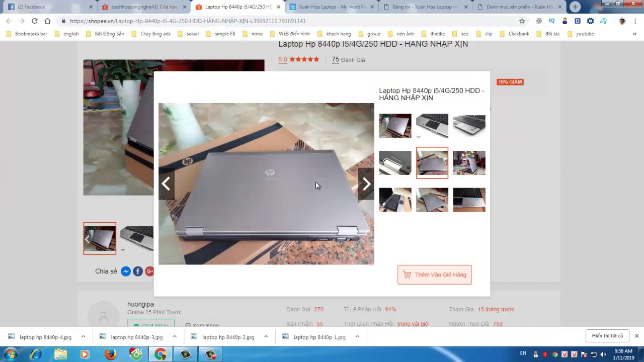
Task: Switch to Xuân Hòa Laptop My WordPress tab
Action: pos(332,7)
